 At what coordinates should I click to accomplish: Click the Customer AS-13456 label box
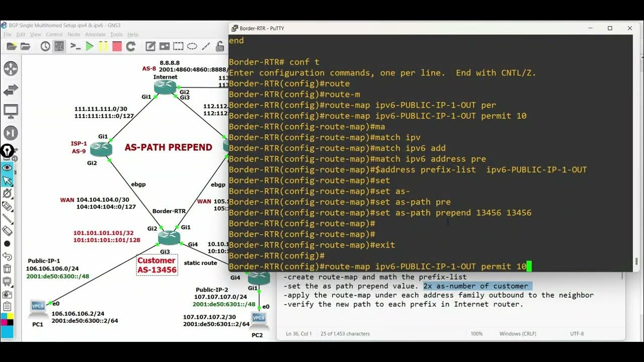tap(156, 265)
